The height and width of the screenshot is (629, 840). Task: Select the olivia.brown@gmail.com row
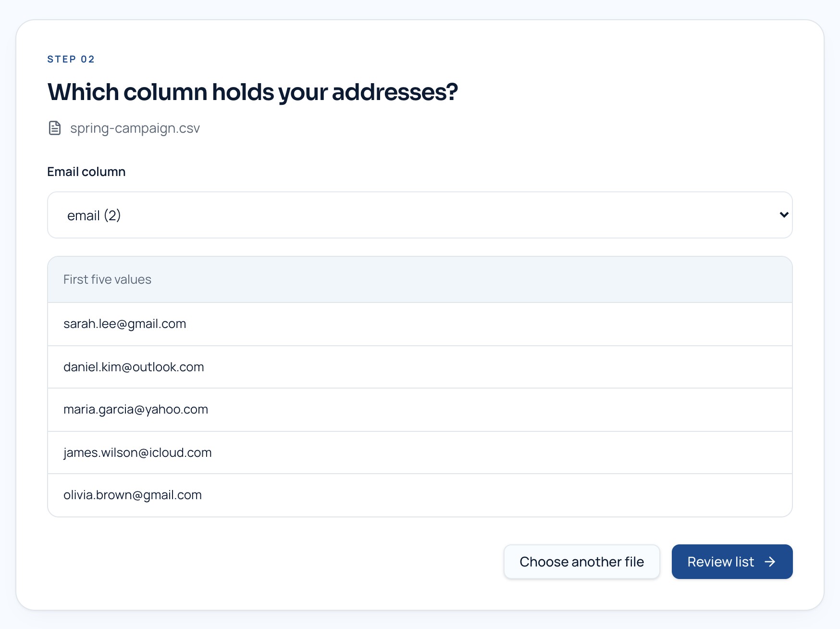click(420, 495)
